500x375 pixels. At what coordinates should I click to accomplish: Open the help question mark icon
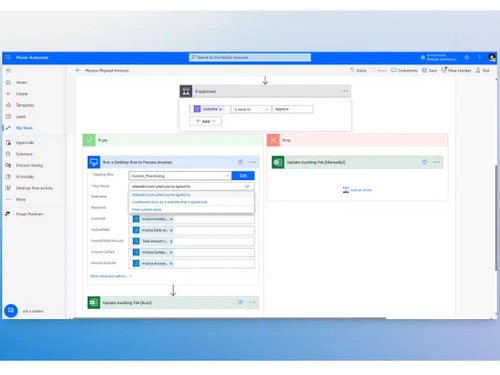tap(479, 57)
